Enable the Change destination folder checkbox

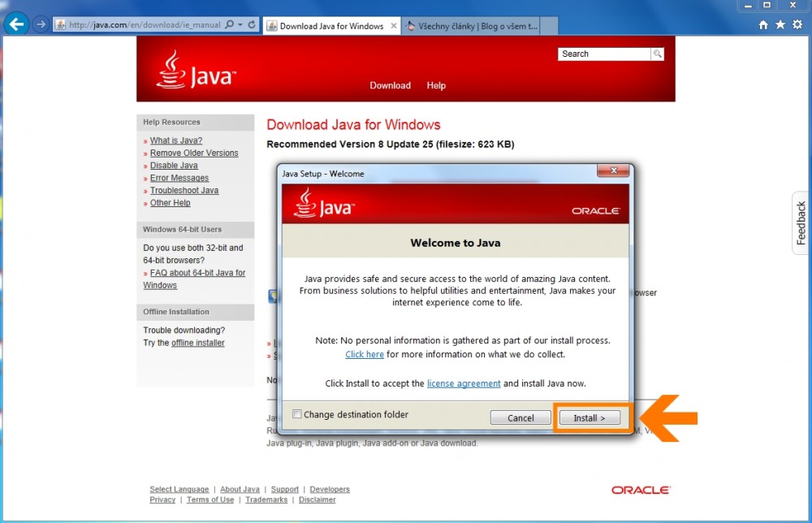point(297,415)
